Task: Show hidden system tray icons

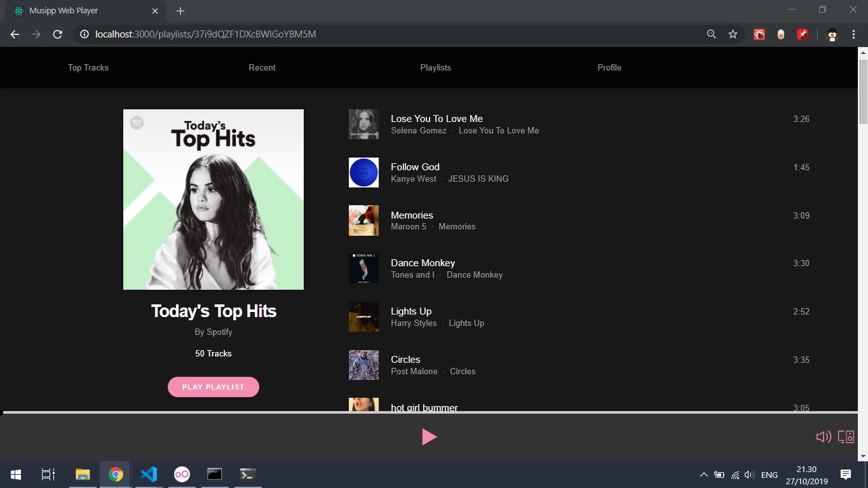Action: [703, 475]
